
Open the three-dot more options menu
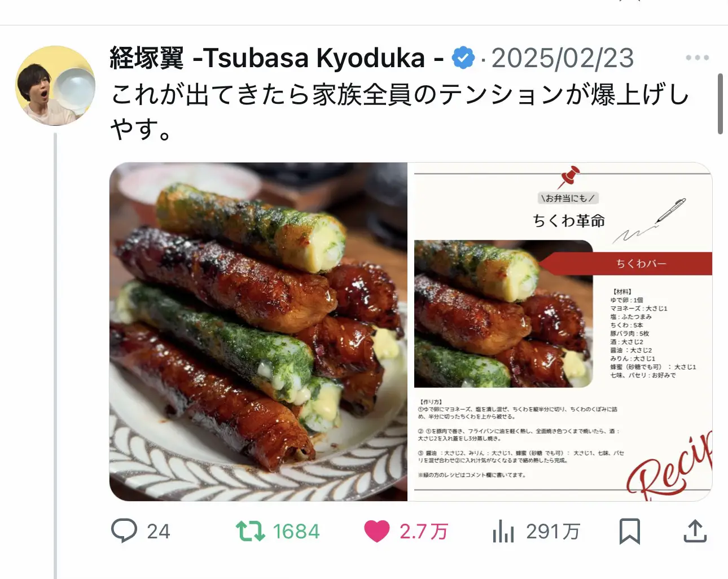(x=697, y=58)
